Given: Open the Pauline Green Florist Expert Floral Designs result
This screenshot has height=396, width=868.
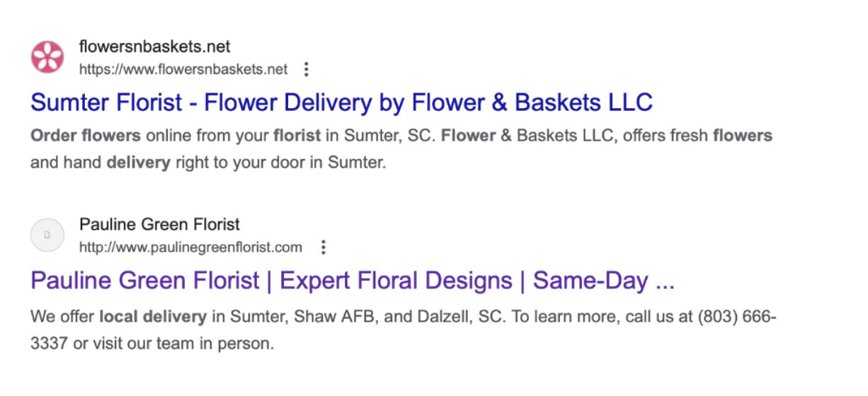Looking at the screenshot, I should click(x=353, y=281).
